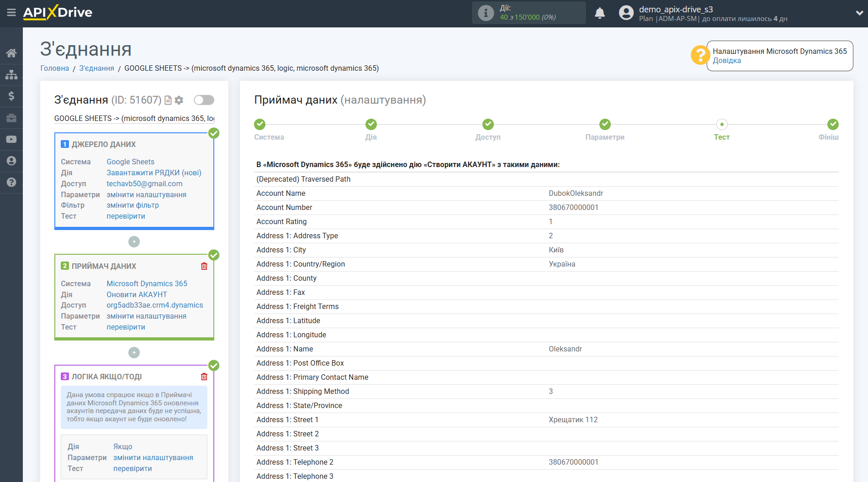Select the Account Number value 380670000001
This screenshot has height=482, width=868.
coord(573,208)
